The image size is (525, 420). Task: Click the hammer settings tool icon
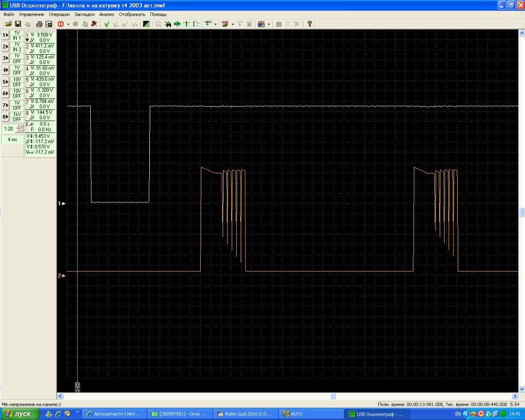coord(95,24)
